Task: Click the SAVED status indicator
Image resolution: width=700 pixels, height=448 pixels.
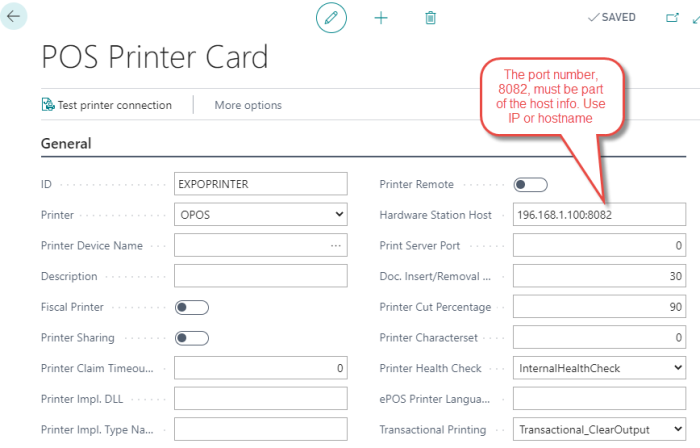Action: (612, 17)
